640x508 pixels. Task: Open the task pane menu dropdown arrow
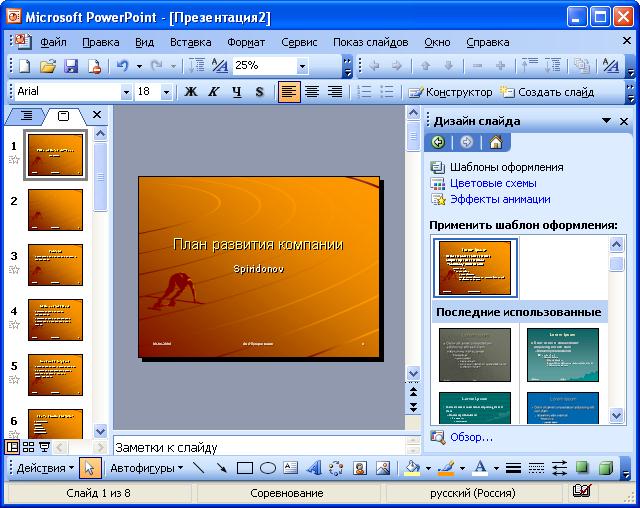607,121
